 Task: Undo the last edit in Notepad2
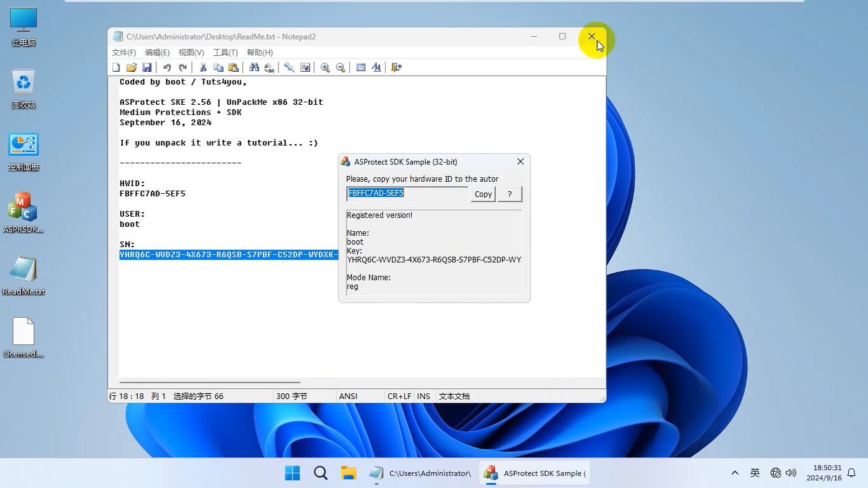point(167,67)
